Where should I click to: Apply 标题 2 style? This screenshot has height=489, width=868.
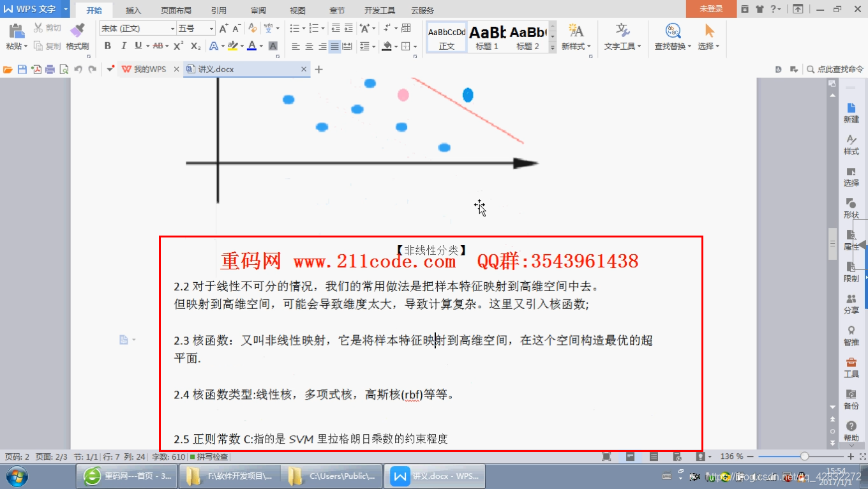528,37
